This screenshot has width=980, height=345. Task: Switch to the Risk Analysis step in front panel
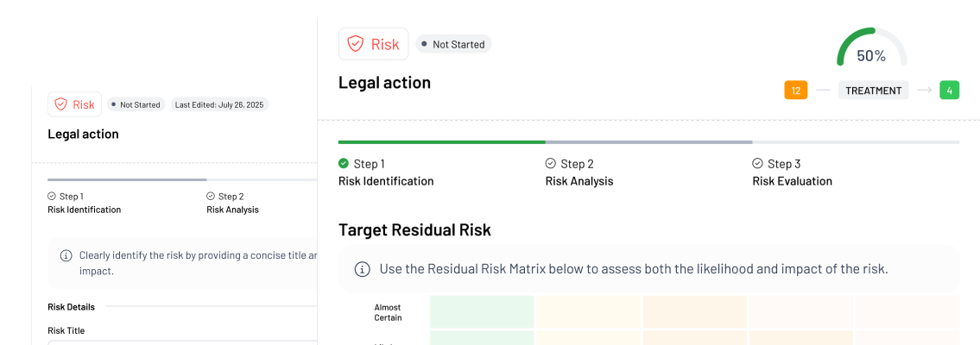click(579, 181)
